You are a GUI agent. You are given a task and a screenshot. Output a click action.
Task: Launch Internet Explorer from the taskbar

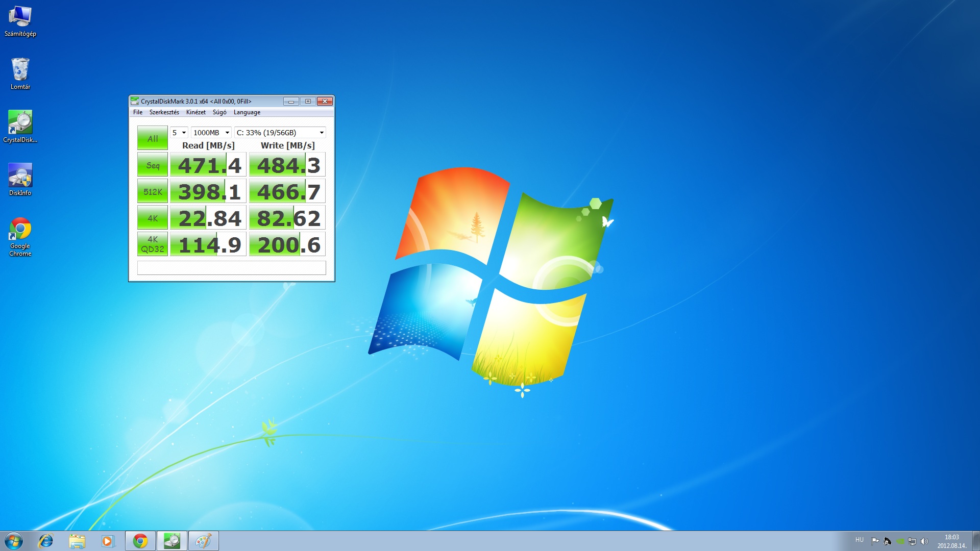46,541
